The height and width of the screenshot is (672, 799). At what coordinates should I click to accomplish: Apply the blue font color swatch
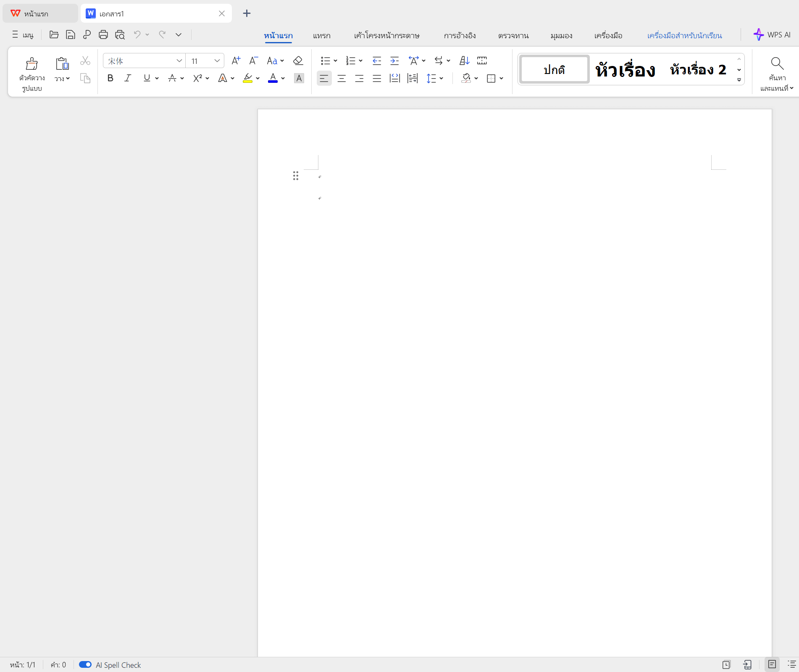click(x=273, y=78)
